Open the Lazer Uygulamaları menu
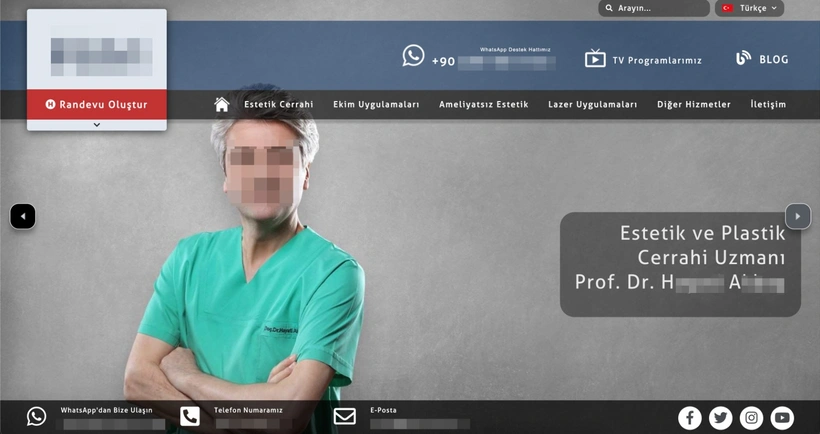820x434 pixels. point(592,104)
